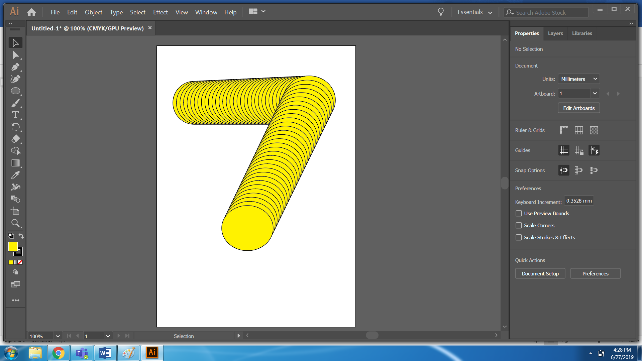Open the View menu
The width and height of the screenshot is (642, 361).
(x=181, y=12)
